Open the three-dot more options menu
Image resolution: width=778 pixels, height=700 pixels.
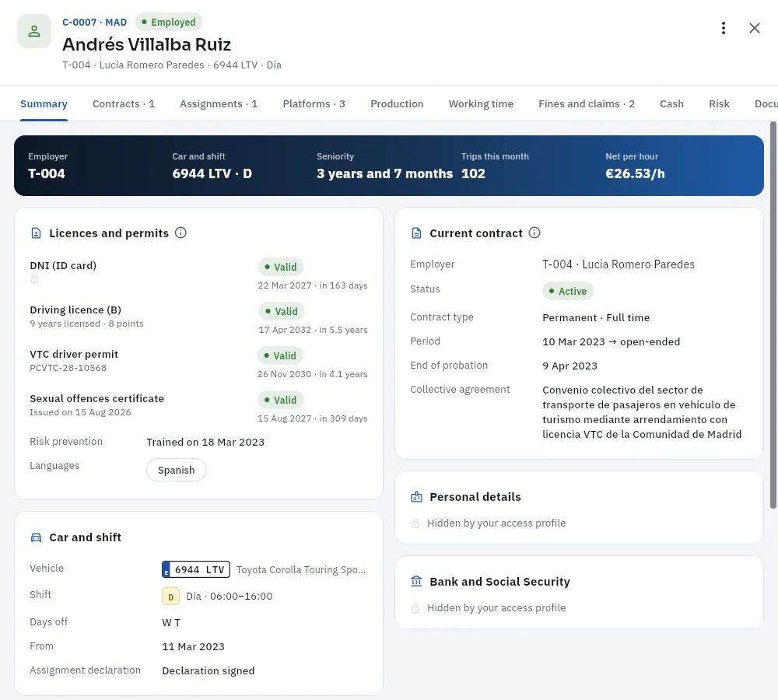point(723,28)
